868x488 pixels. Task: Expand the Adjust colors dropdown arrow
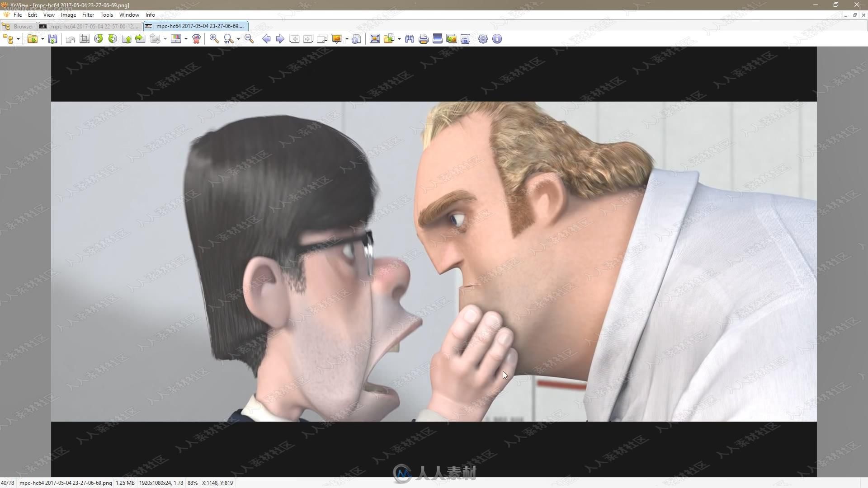tap(186, 39)
